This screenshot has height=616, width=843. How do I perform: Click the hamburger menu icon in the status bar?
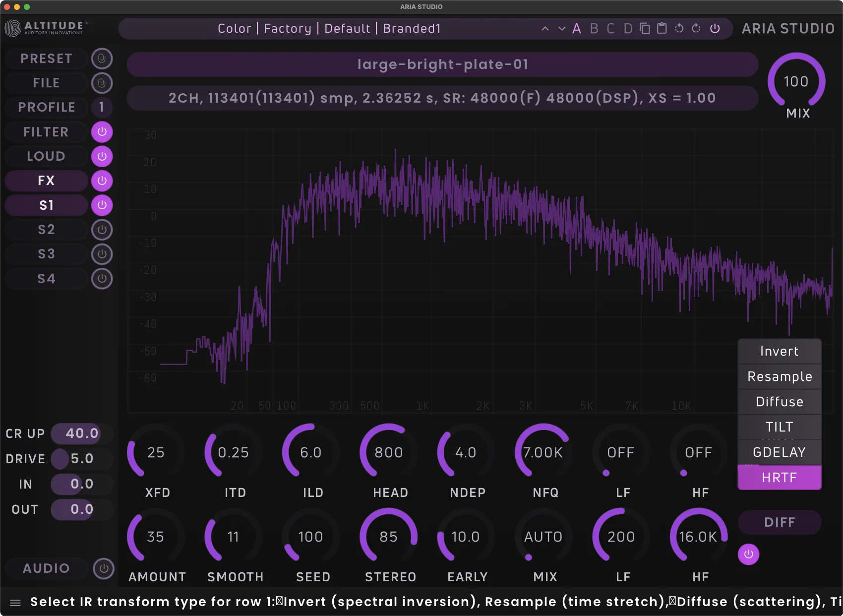tap(15, 602)
